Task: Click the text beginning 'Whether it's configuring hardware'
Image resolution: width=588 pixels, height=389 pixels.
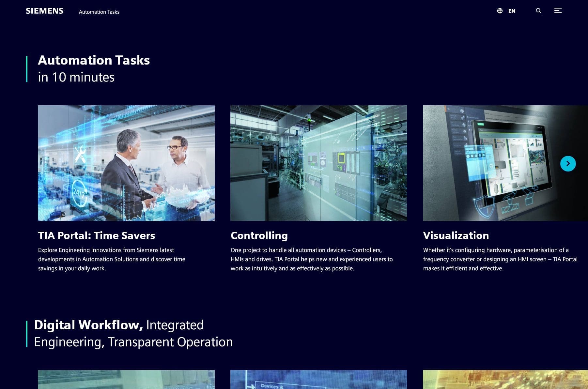Action: [x=500, y=259]
